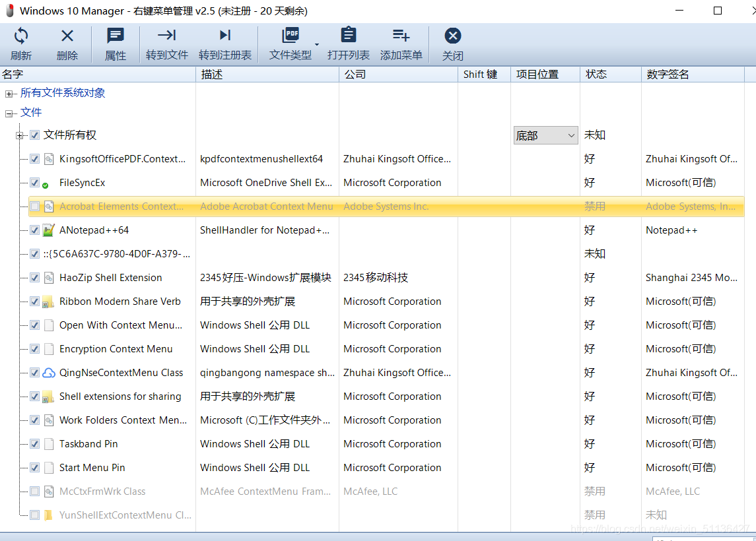
Task: Uncheck the 文件所有权 checkbox
Action: click(35, 135)
